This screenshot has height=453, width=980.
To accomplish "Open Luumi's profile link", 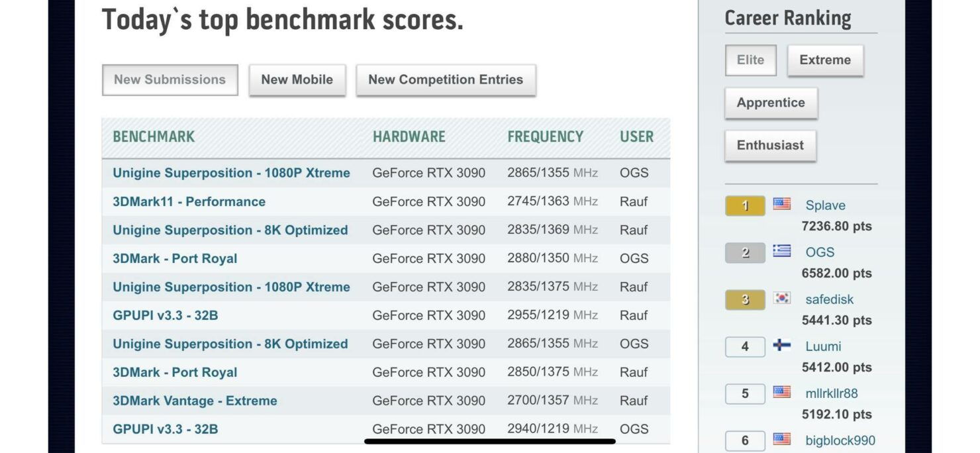I will click(823, 346).
